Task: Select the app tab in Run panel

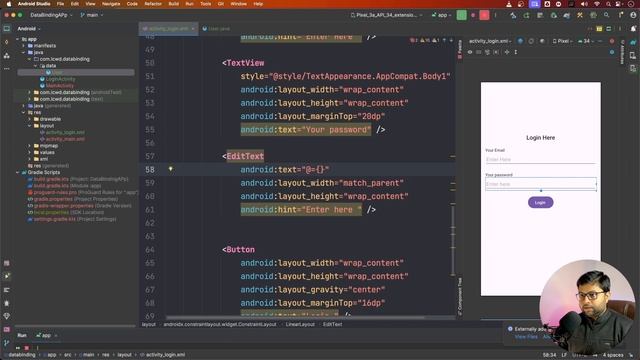Action: 46,336
